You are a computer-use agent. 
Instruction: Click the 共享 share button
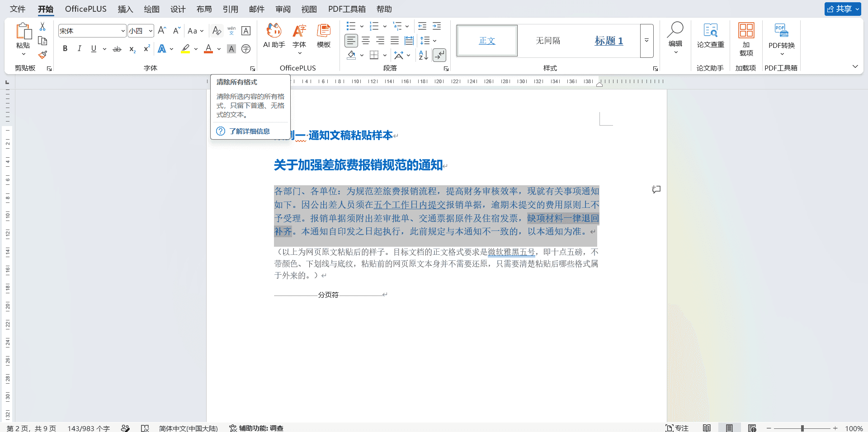pos(843,9)
